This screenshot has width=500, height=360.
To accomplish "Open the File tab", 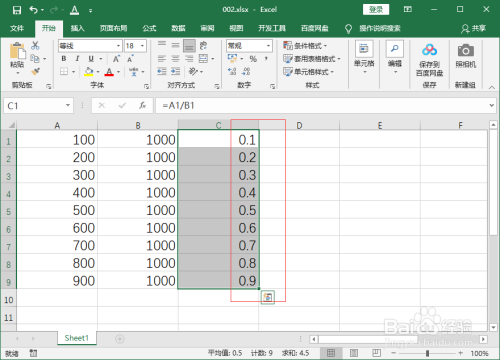I will (x=17, y=28).
